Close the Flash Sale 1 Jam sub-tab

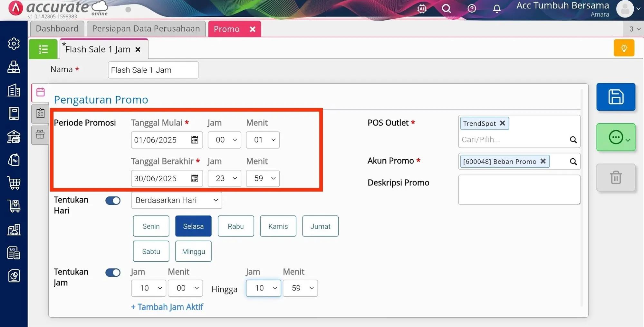[138, 50]
